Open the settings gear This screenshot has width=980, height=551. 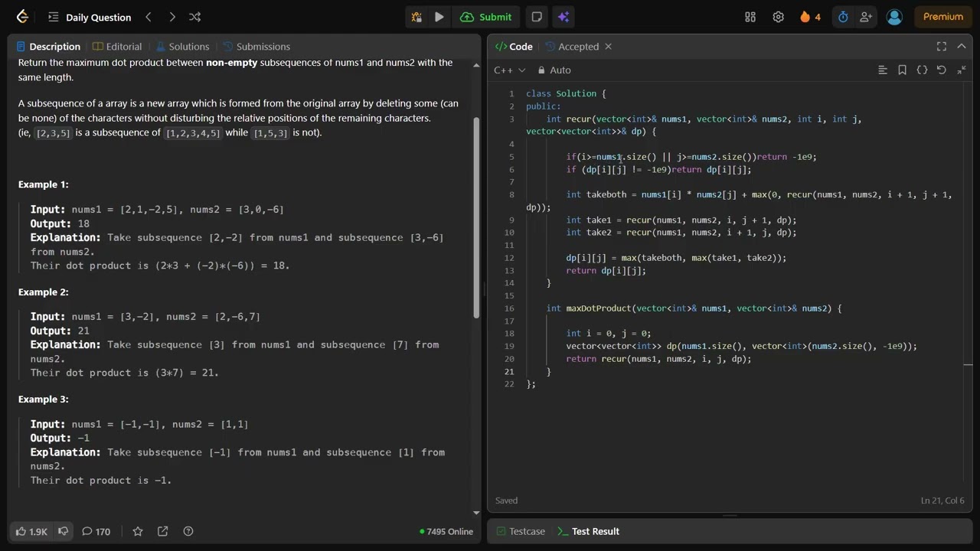tap(779, 17)
